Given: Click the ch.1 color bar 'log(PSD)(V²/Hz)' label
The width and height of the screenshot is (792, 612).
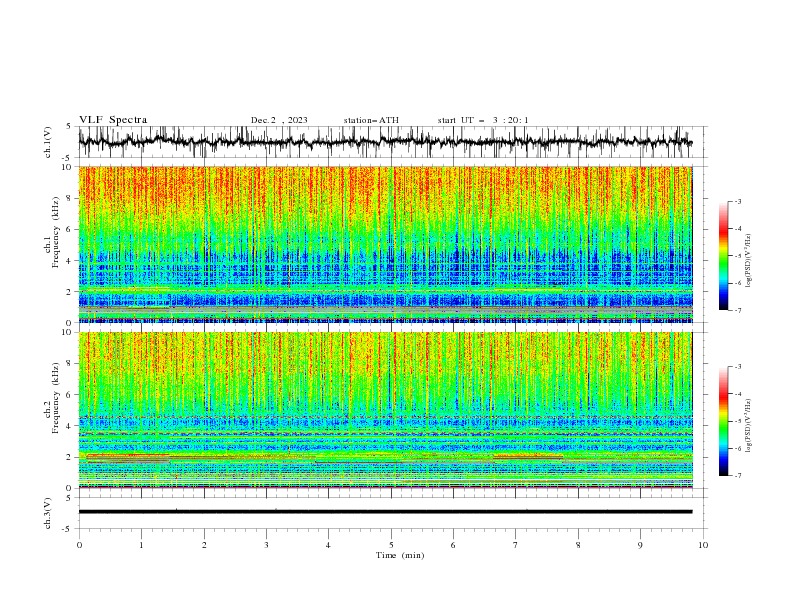Looking at the screenshot, I should click(x=748, y=261).
